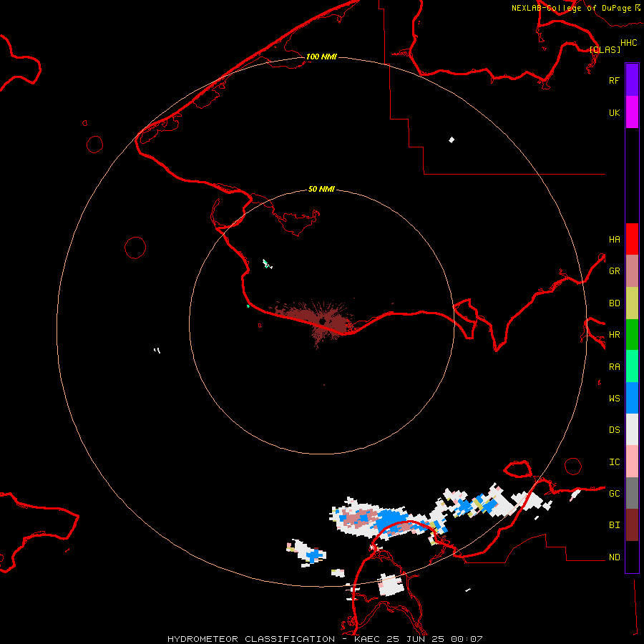This screenshot has height=644, width=644.
Task: Click the BI legend label
Action: tap(614, 525)
